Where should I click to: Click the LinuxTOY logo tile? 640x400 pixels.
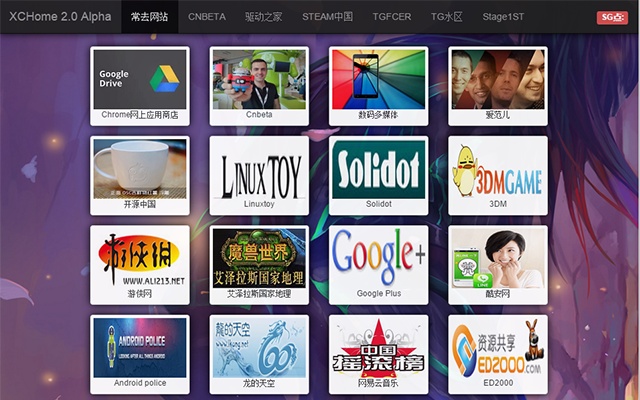point(259,169)
